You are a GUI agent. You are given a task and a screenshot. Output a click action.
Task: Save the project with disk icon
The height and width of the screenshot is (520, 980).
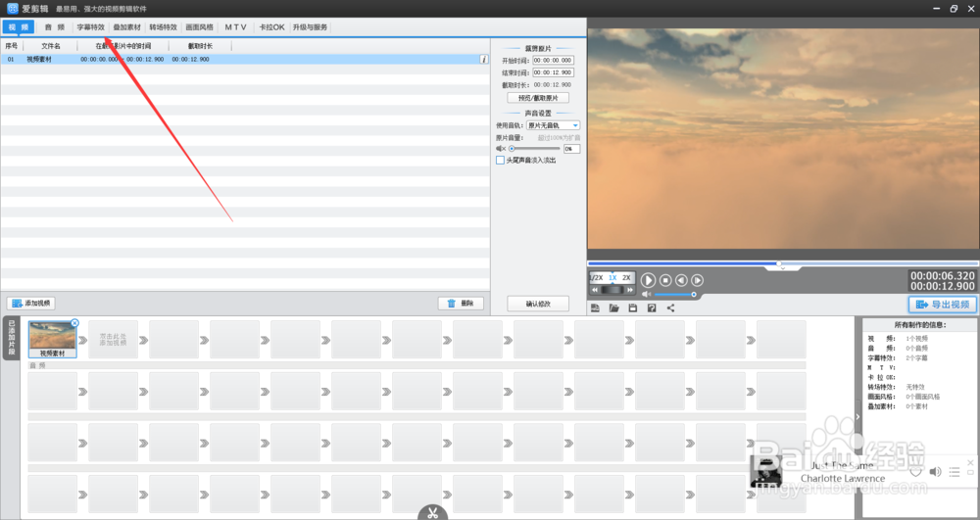(x=632, y=307)
